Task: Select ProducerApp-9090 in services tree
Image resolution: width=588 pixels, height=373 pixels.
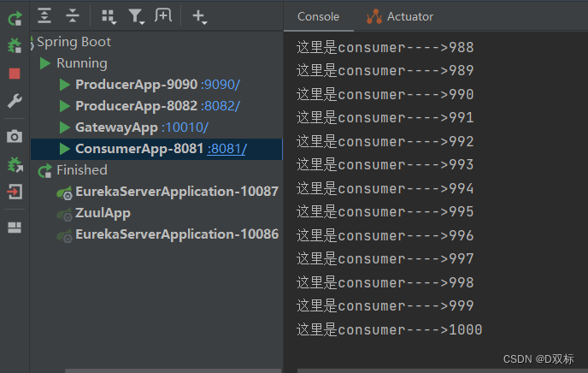Action: pos(136,85)
